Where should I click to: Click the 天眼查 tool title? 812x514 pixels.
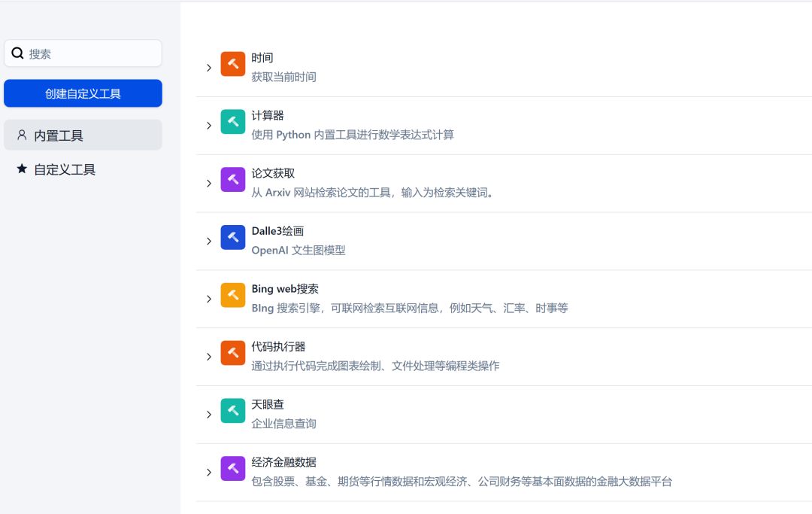tap(268, 405)
